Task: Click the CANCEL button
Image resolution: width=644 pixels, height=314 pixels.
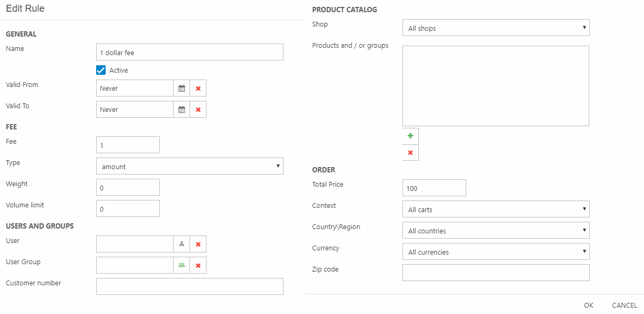Action: [624, 305]
